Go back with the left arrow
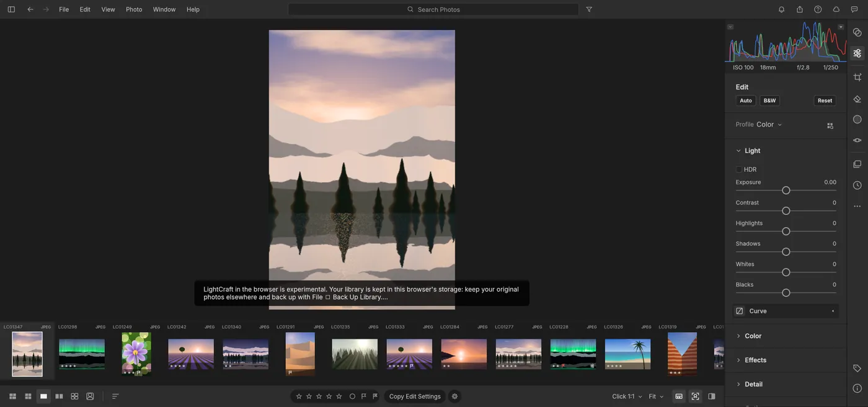 [x=30, y=9]
